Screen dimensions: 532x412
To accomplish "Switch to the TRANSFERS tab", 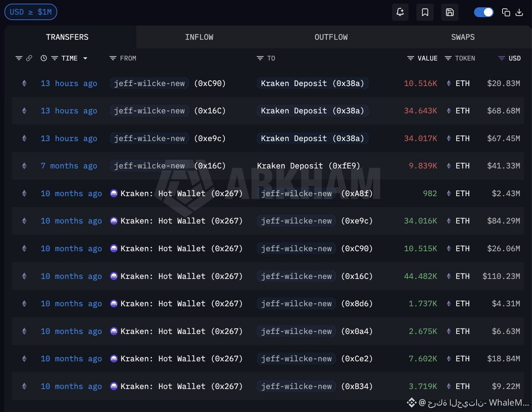I will 67,37.
